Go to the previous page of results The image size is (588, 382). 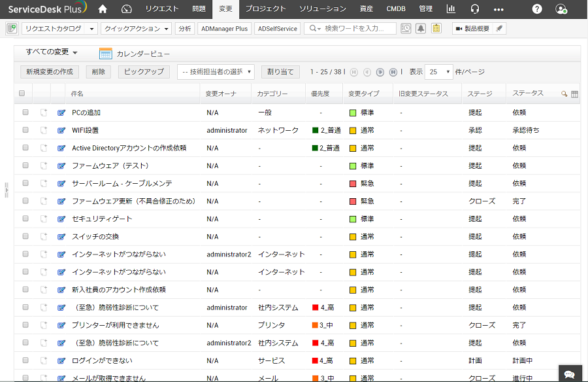coord(367,72)
